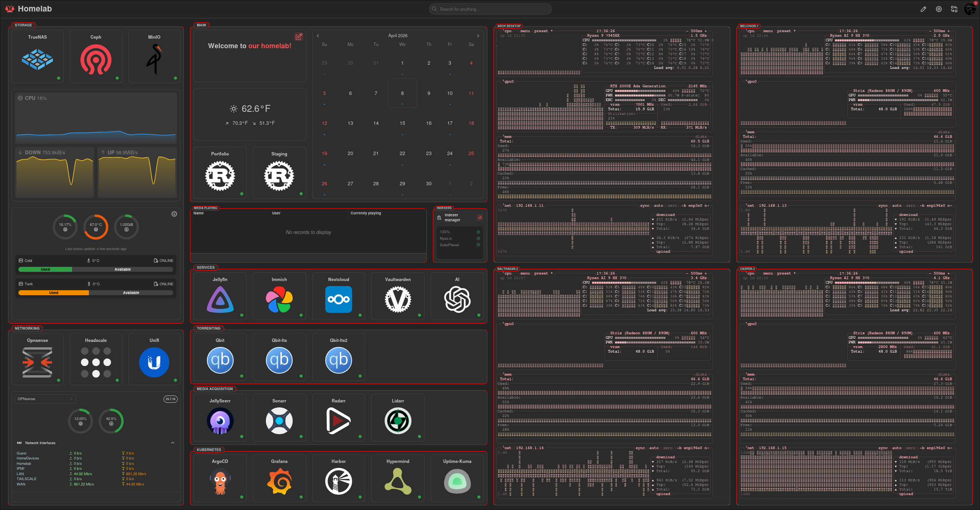The image size is (980, 510).
Task: Click the 62.6°F weather widget
Action: coord(250,114)
